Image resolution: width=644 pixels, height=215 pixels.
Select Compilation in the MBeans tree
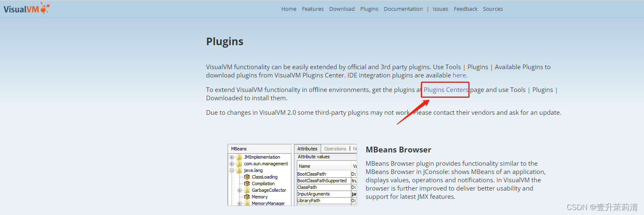point(263,184)
